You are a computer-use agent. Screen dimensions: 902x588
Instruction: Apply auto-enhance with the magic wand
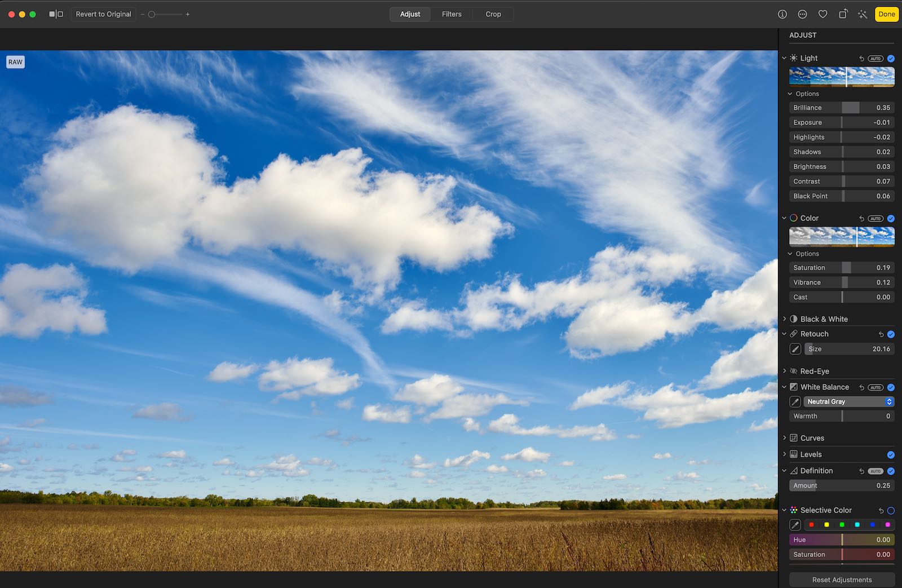[x=863, y=14]
